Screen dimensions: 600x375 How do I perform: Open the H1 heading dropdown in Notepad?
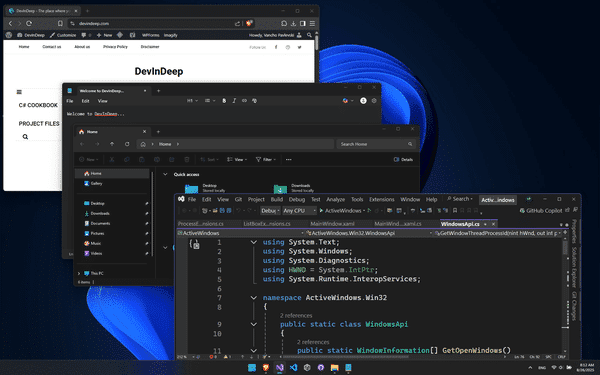coord(192,101)
